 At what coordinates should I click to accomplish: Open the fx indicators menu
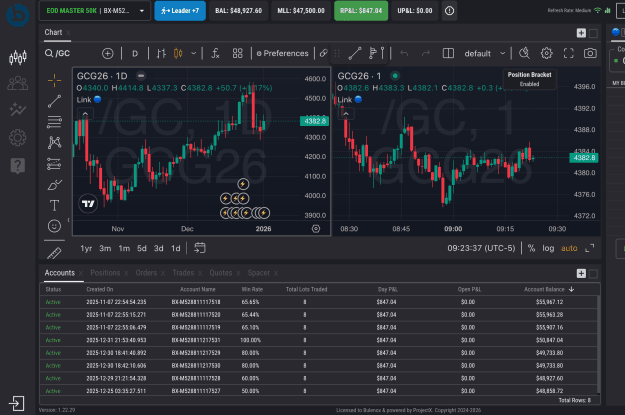click(215, 53)
